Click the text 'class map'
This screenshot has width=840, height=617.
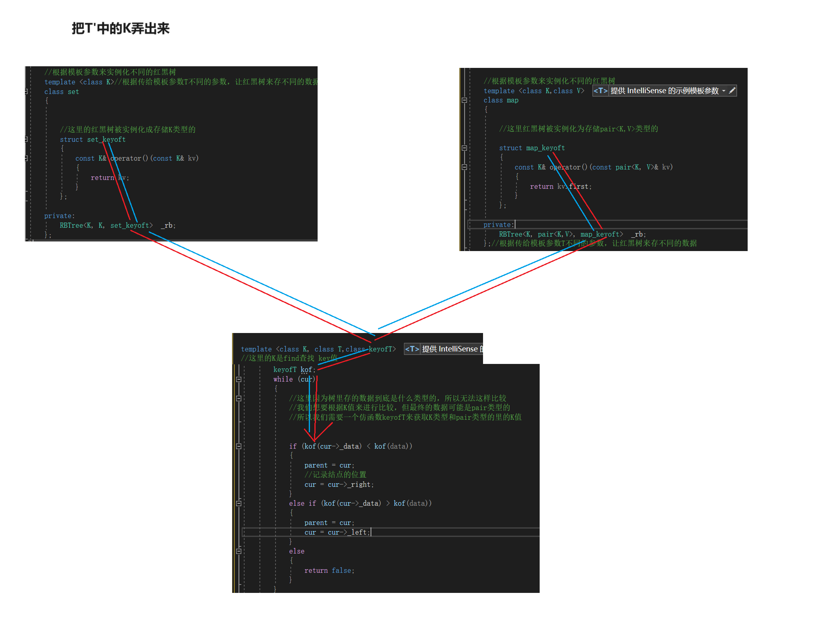501,100
